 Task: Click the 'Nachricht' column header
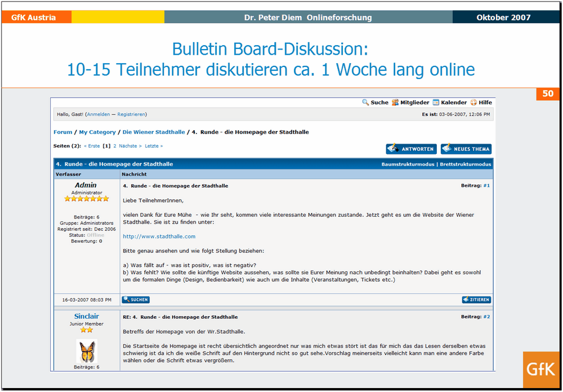135,174
